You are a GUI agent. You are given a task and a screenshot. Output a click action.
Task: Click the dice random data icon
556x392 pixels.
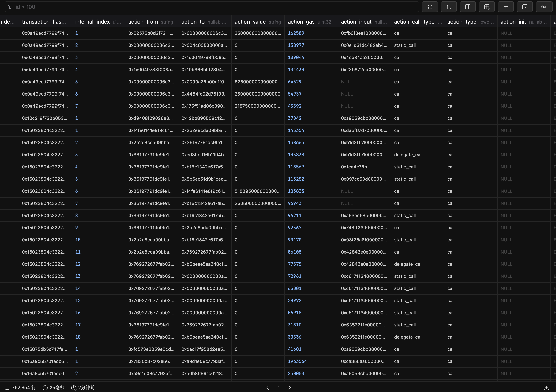pyautogui.click(x=524, y=7)
